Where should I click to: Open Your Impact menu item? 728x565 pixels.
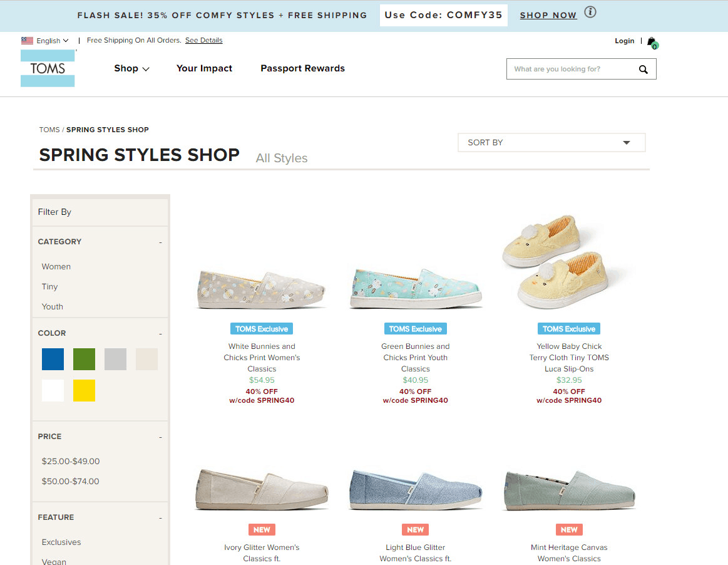(x=204, y=68)
